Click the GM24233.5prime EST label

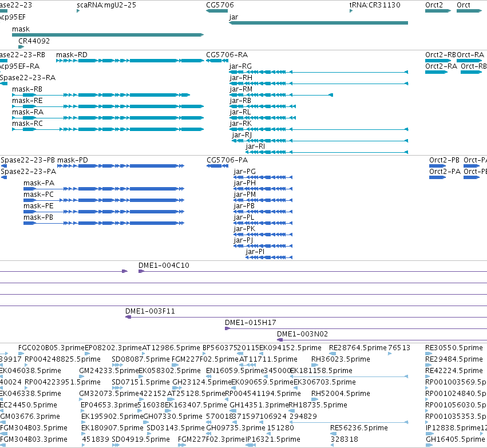(109, 371)
